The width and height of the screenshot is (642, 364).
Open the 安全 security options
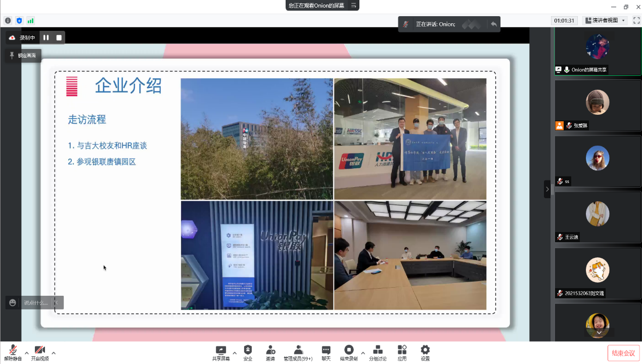tap(248, 352)
